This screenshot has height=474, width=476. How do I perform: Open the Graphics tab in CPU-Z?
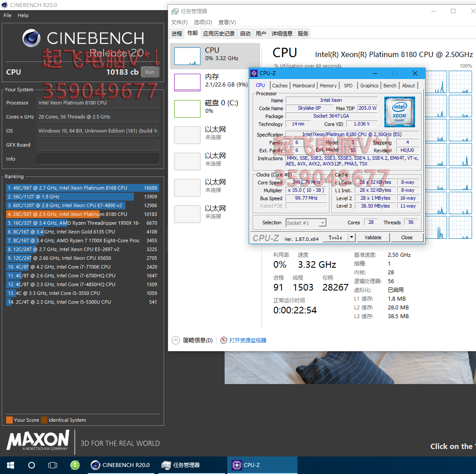pyautogui.click(x=369, y=86)
